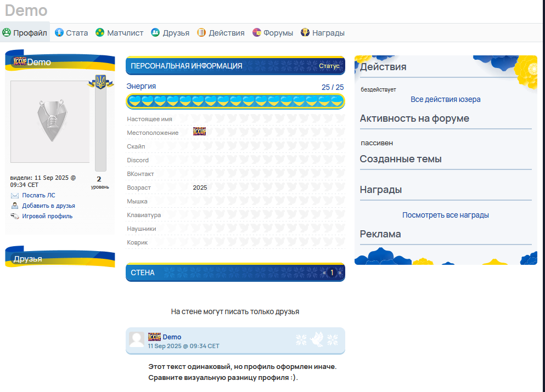The height and width of the screenshot is (392, 545).
Task: Click the Мышка row label
Action: 137,201
